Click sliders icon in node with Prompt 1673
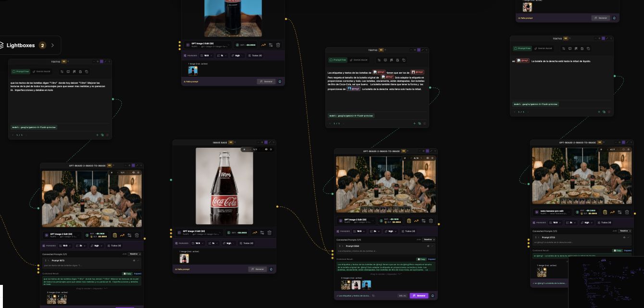644x308 pixels. (130, 235)
